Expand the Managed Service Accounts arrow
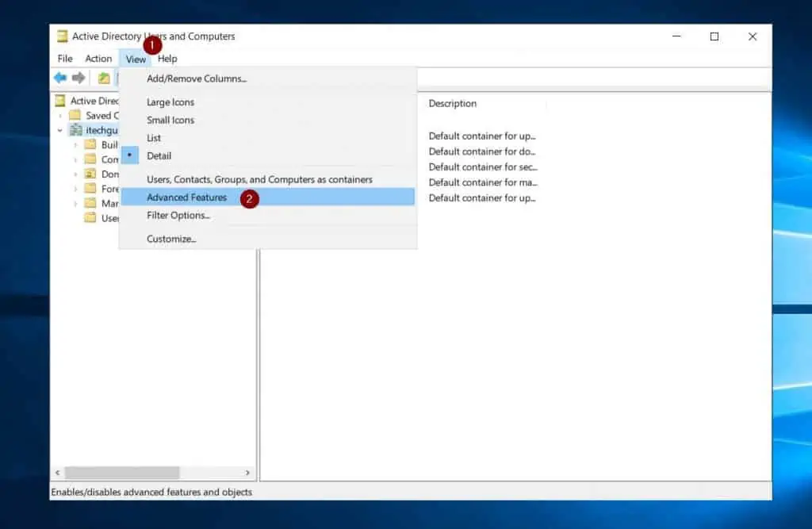 coord(75,204)
